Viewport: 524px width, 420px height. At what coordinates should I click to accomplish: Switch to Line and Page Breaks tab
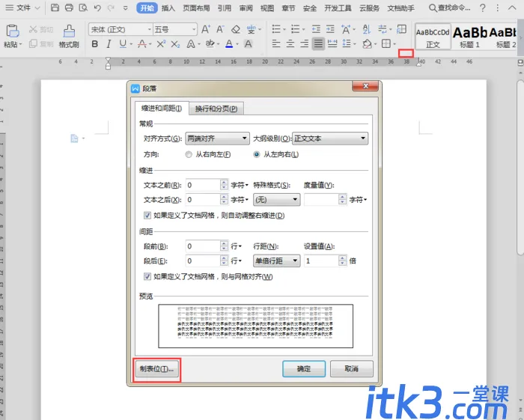[x=216, y=109]
